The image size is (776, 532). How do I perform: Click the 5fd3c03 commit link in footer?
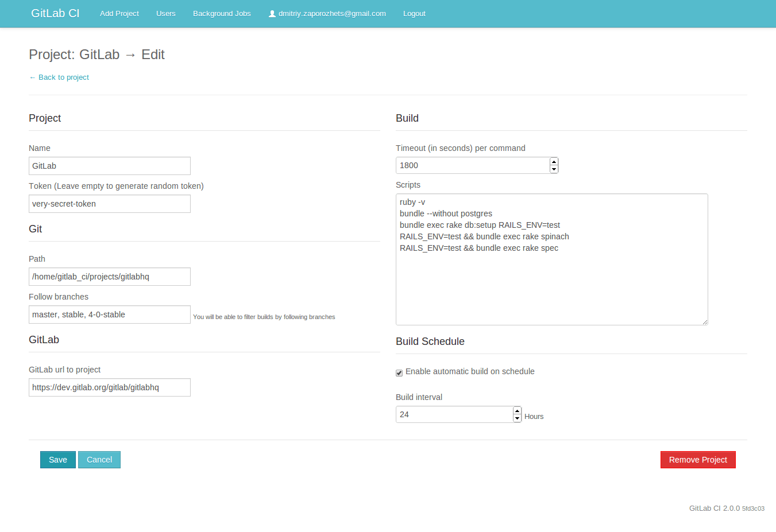[x=753, y=508]
